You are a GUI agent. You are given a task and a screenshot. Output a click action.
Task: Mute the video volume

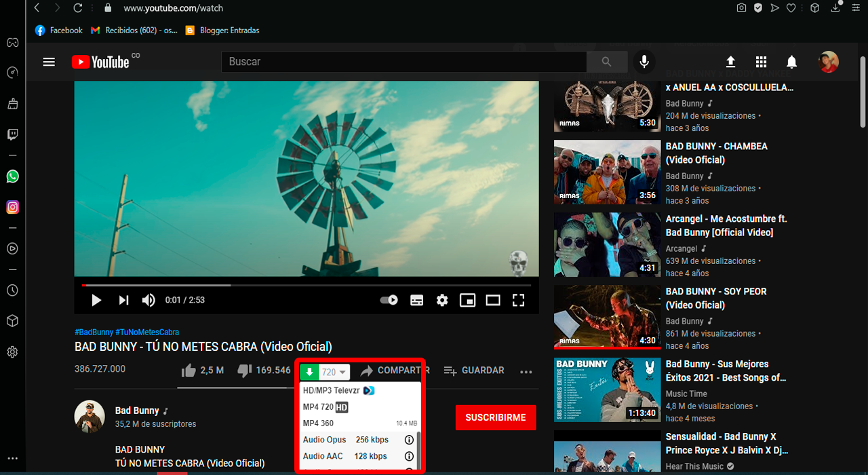point(149,300)
